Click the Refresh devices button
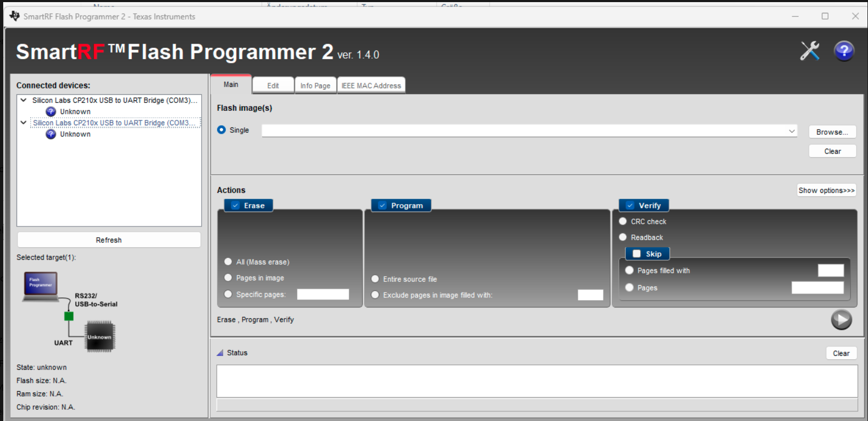The height and width of the screenshot is (421, 868). pyautogui.click(x=109, y=240)
